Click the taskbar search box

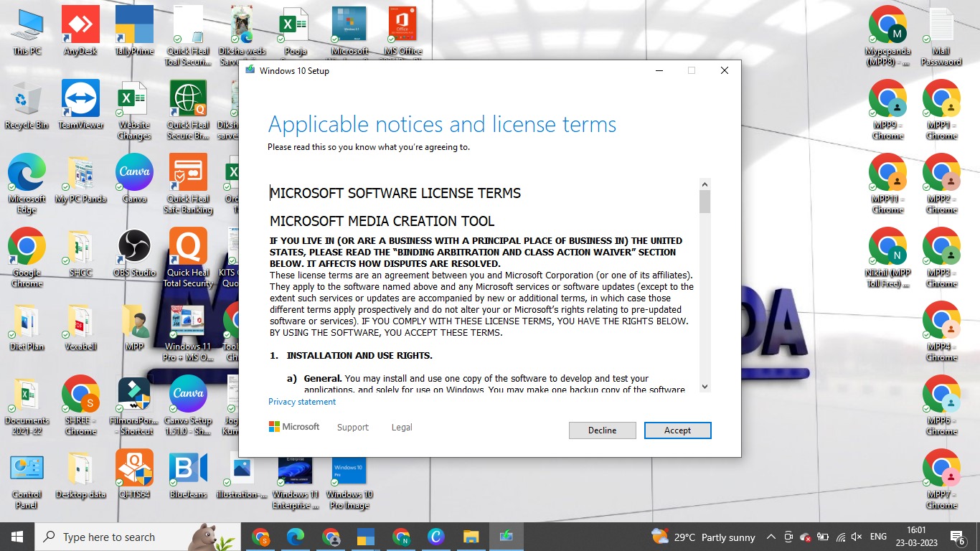click(138, 537)
